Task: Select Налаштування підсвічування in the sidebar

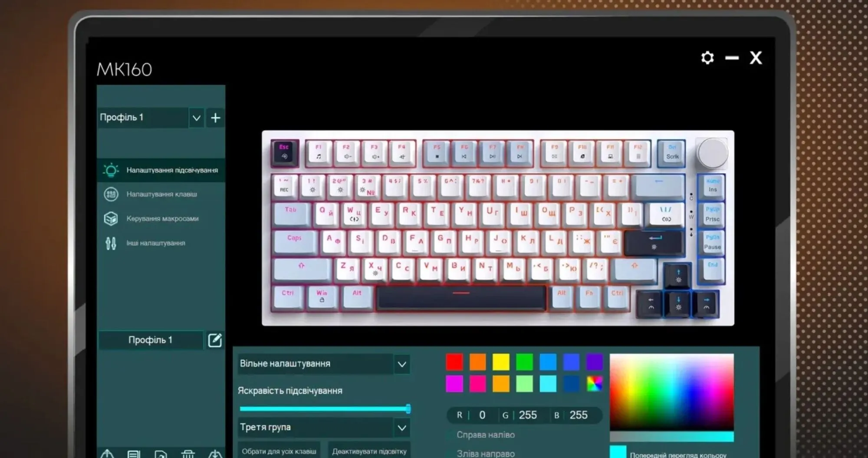Action: point(172,170)
